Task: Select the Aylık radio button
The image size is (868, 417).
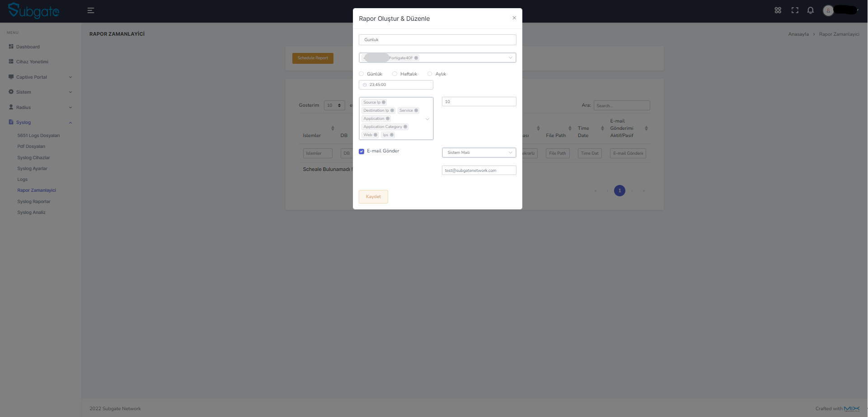Action: point(430,73)
